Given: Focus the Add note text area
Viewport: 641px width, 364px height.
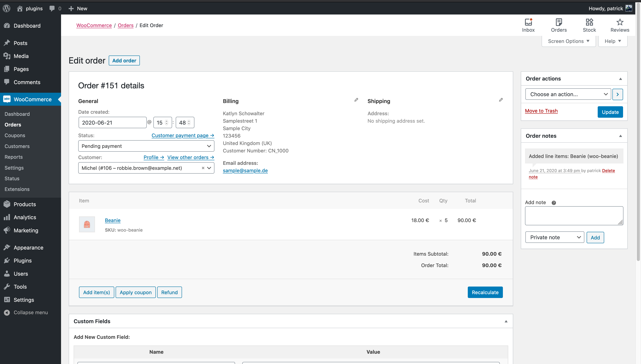Looking at the screenshot, I should 574,216.
